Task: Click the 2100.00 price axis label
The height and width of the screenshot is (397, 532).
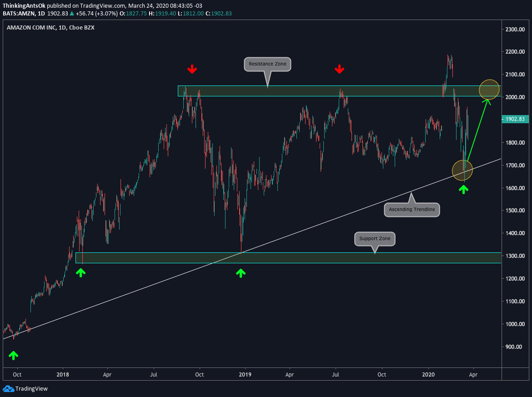Action: click(x=515, y=75)
